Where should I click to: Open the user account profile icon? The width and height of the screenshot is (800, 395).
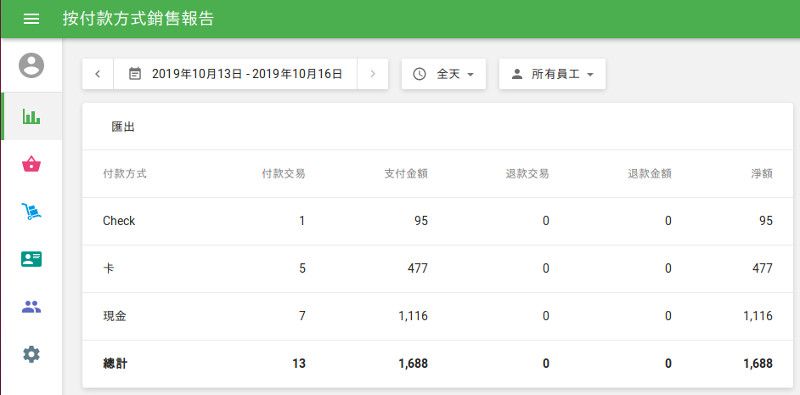pyautogui.click(x=31, y=65)
